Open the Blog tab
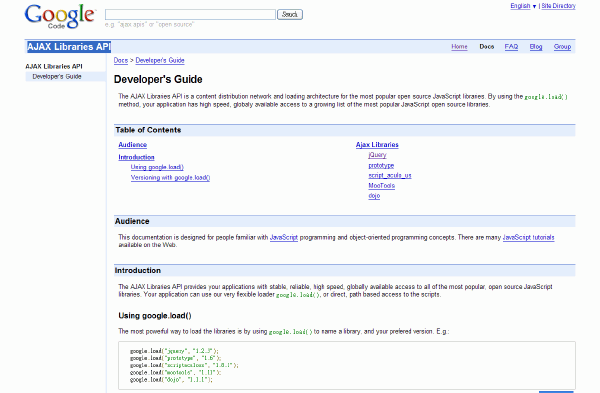 pos(536,47)
